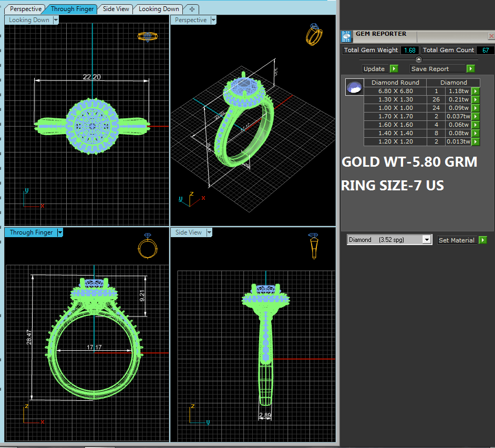Open the Diamond (3.52 spg) material dropdown
The height and width of the screenshot is (448, 495).
click(x=427, y=240)
